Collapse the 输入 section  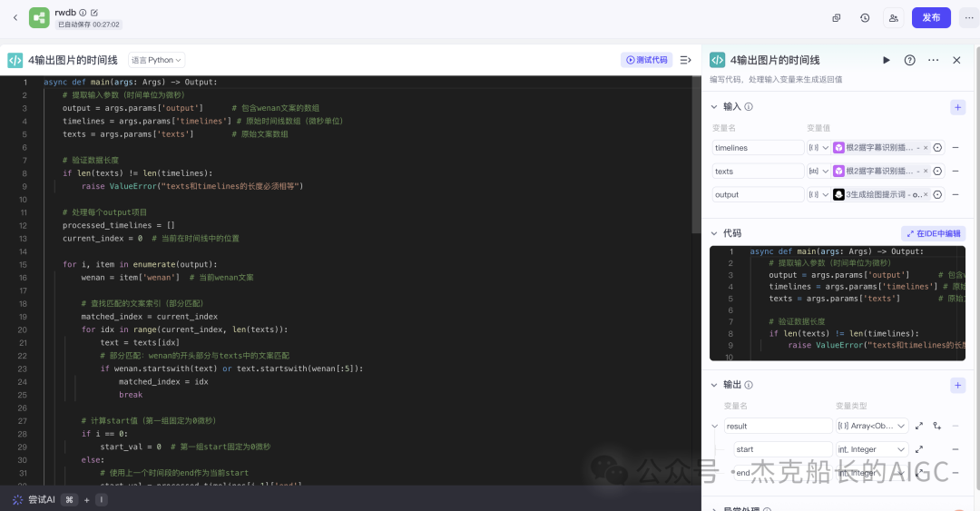point(714,107)
